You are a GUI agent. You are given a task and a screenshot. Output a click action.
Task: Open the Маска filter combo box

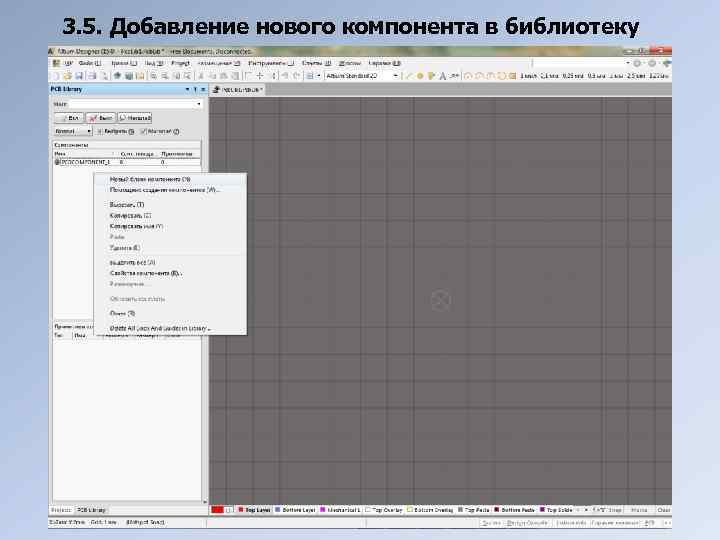click(x=199, y=104)
